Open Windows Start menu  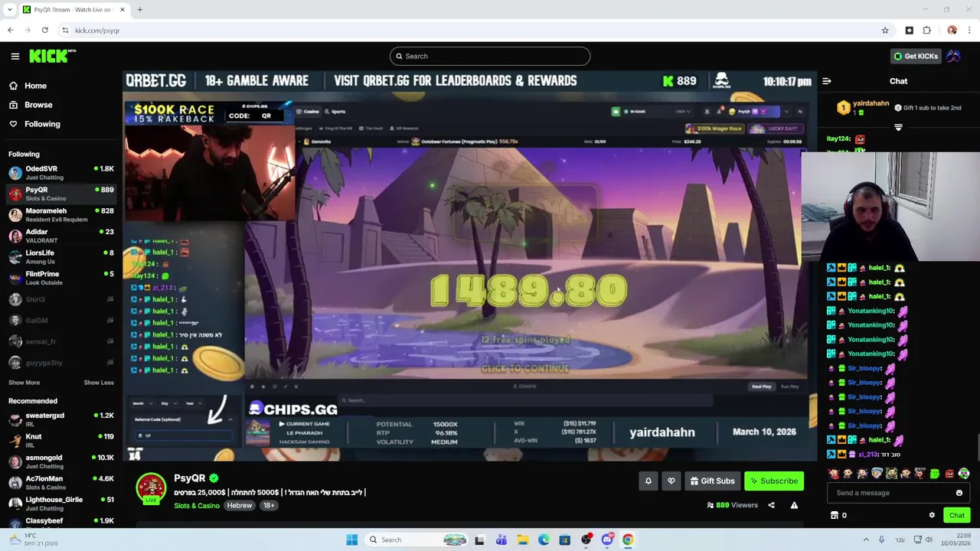tap(351, 540)
